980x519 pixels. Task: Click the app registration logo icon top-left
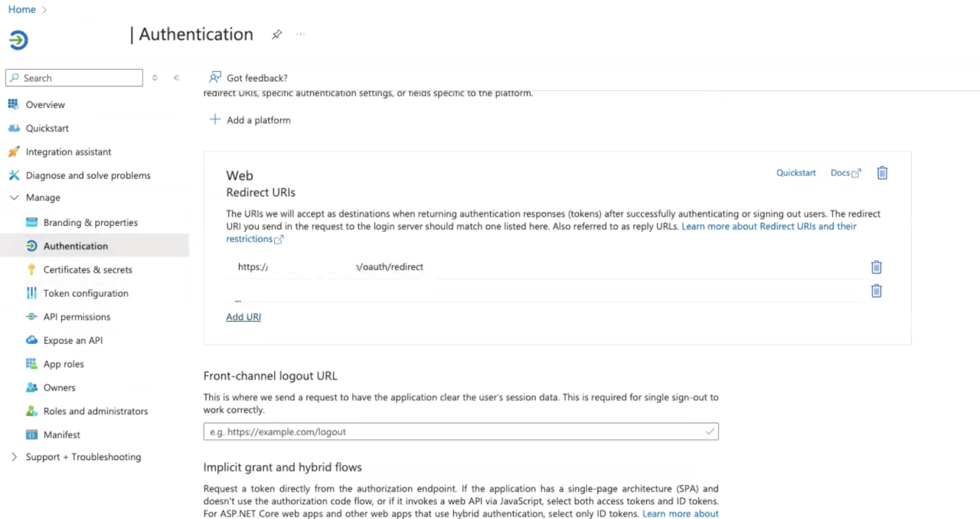point(18,39)
